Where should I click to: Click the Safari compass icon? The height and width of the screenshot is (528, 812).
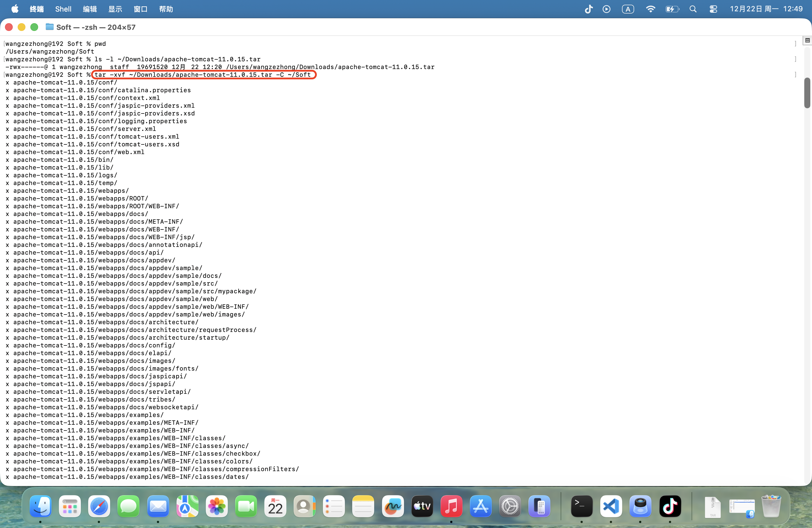99,506
